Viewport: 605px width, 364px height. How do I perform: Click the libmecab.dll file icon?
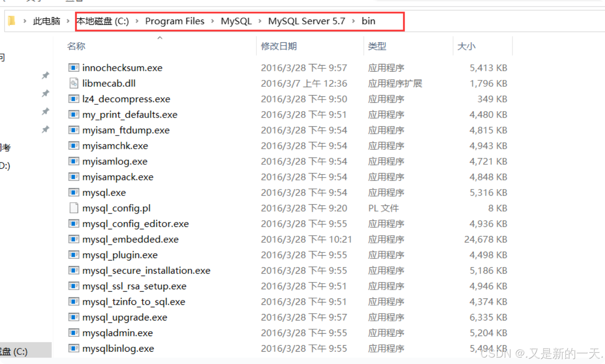click(74, 83)
